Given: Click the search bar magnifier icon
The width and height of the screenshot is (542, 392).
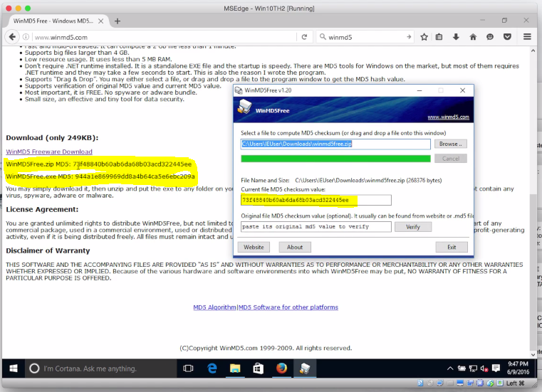Looking at the screenshot, I should [323, 36].
